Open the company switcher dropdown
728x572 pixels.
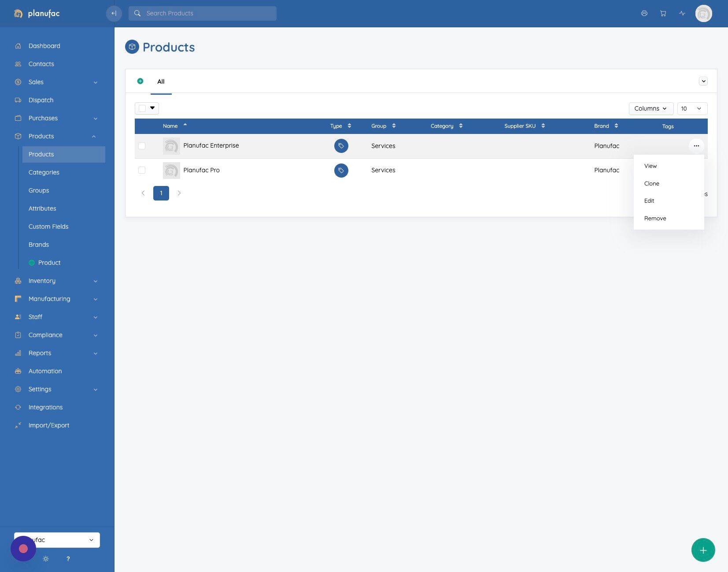pos(57,540)
